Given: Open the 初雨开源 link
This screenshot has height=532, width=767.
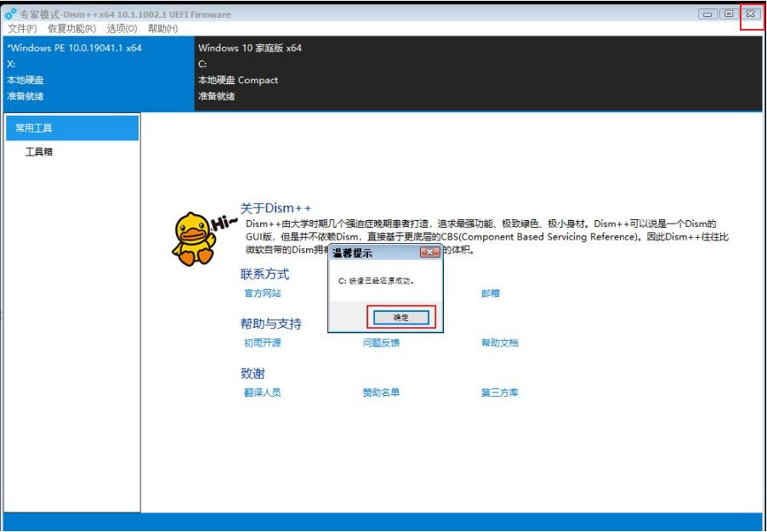Looking at the screenshot, I should (262, 343).
